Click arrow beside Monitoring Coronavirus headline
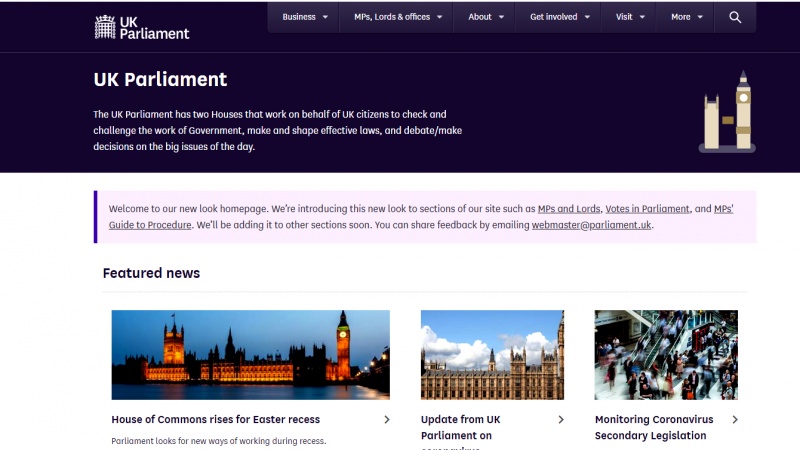This screenshot has width=800, height=450. (x=735, y=419)
